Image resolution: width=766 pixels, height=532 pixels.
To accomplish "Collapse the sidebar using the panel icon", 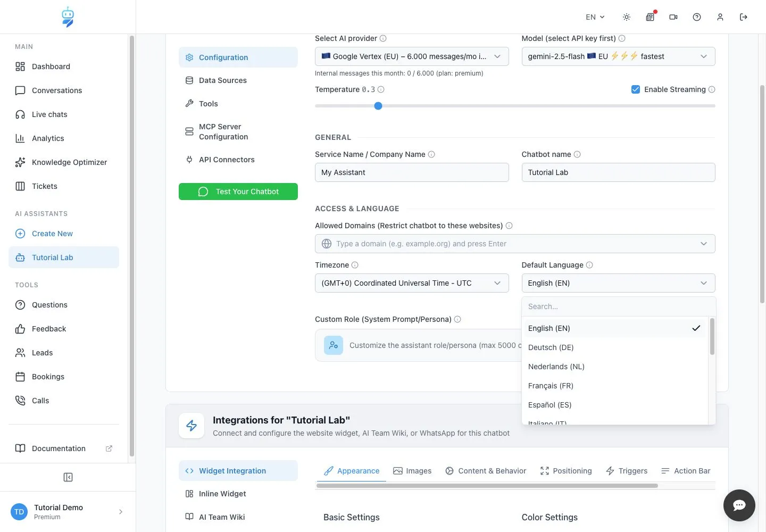I will point(68,477).
